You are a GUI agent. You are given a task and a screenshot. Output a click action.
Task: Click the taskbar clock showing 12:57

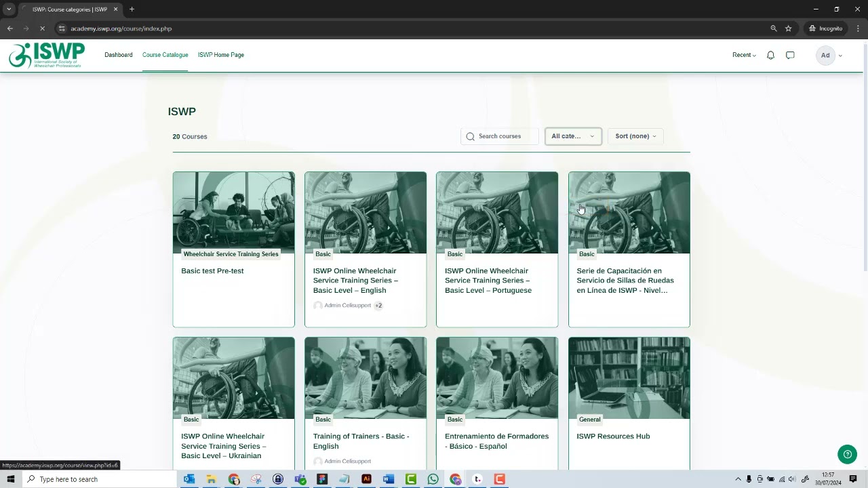[828, 479]
